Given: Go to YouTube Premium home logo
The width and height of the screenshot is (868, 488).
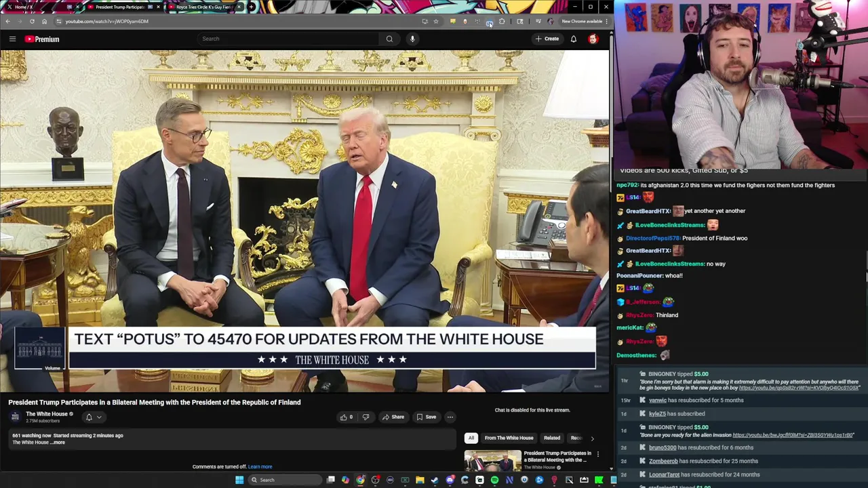Looking at the screenshot, I should [x=42, y=39].
